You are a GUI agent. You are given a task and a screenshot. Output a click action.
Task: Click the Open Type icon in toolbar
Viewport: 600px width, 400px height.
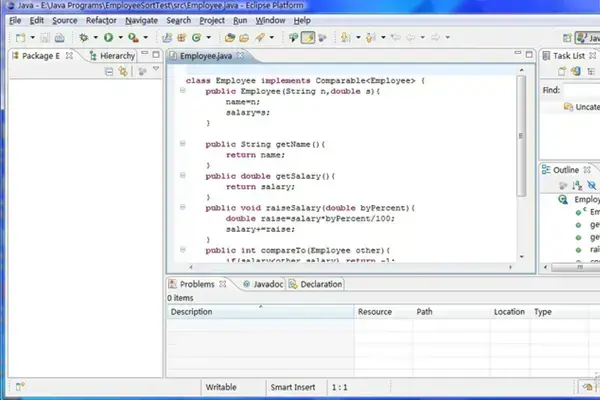click(230, 37)
